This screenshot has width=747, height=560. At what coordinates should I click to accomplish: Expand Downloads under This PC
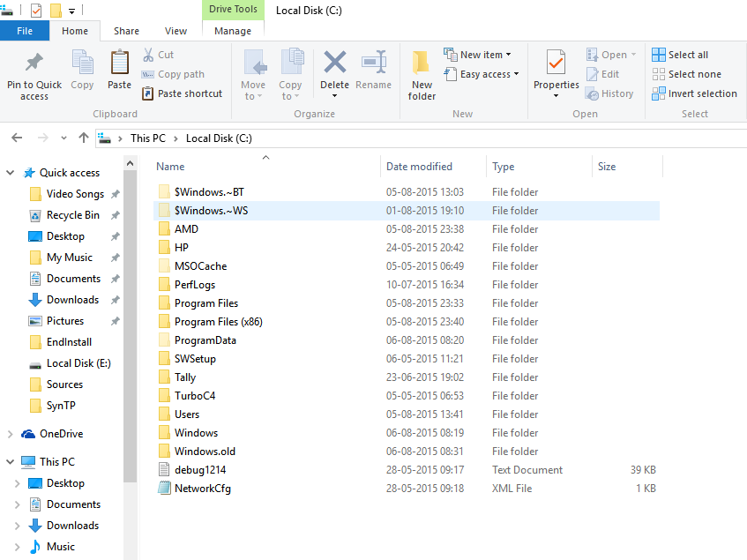click(17, 526)
